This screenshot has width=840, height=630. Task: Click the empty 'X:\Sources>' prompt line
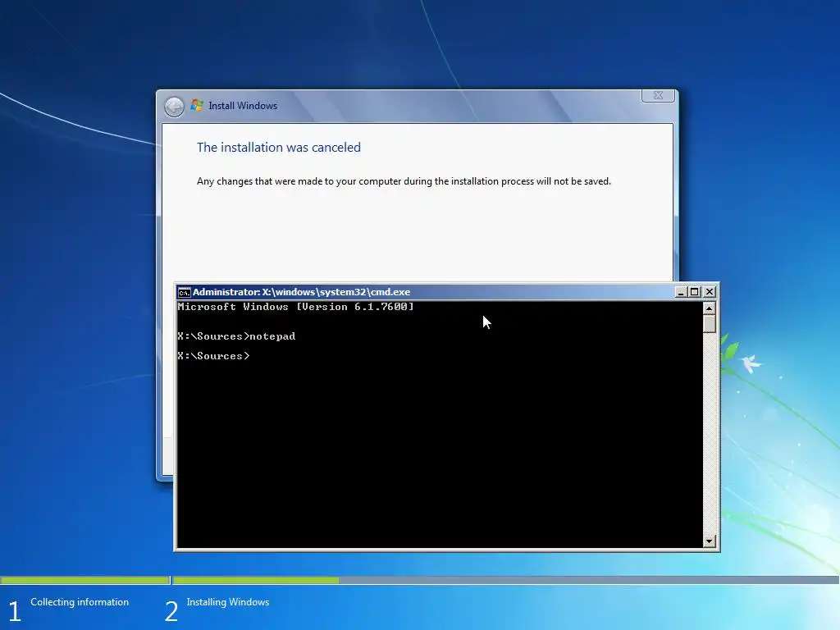click(x=214, y=356)
